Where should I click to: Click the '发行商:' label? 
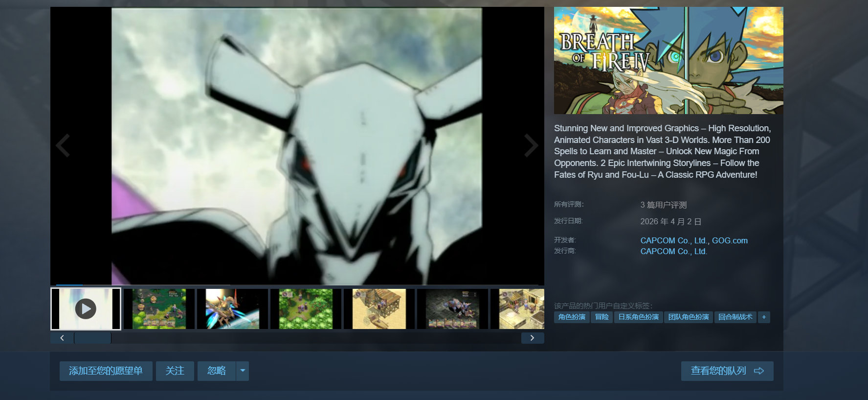[565, 251]
